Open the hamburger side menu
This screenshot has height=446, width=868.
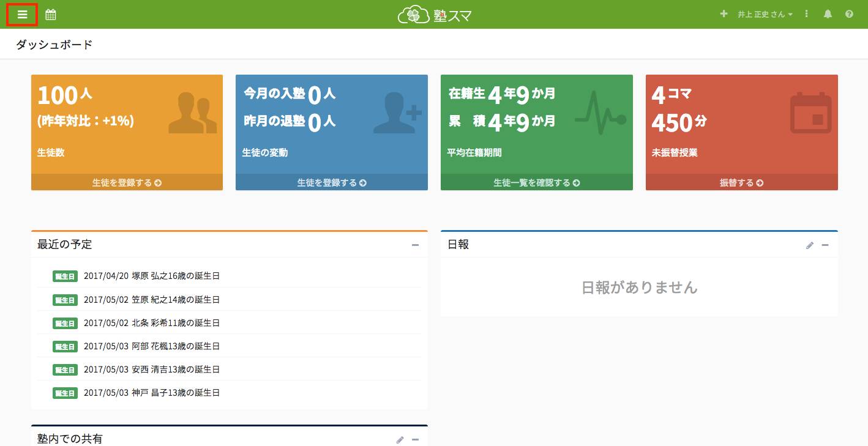pos(22,15)
